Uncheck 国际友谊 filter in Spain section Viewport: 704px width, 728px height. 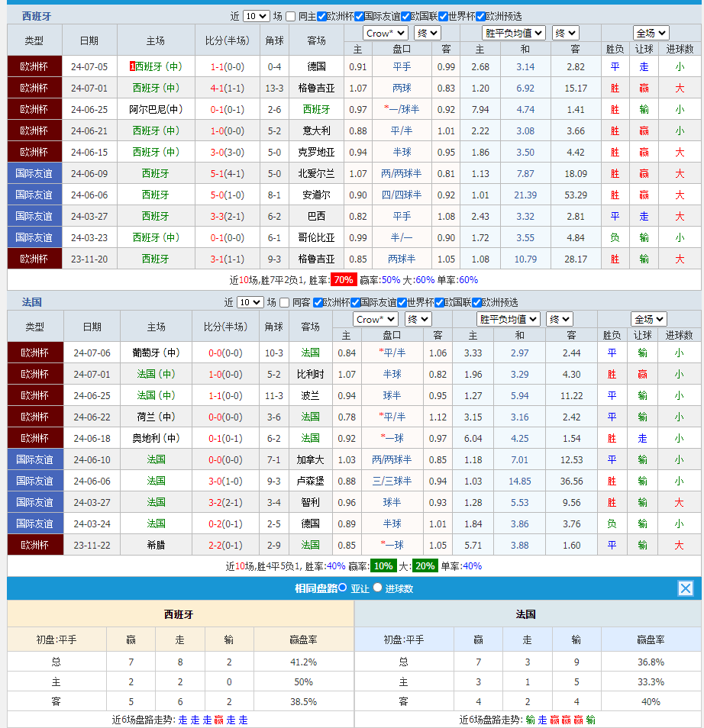coord(359,16)
